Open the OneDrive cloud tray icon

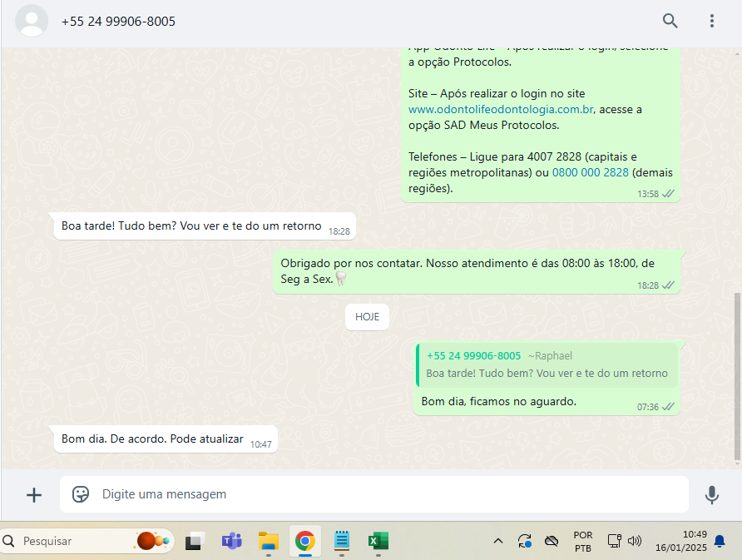(552, 541)
